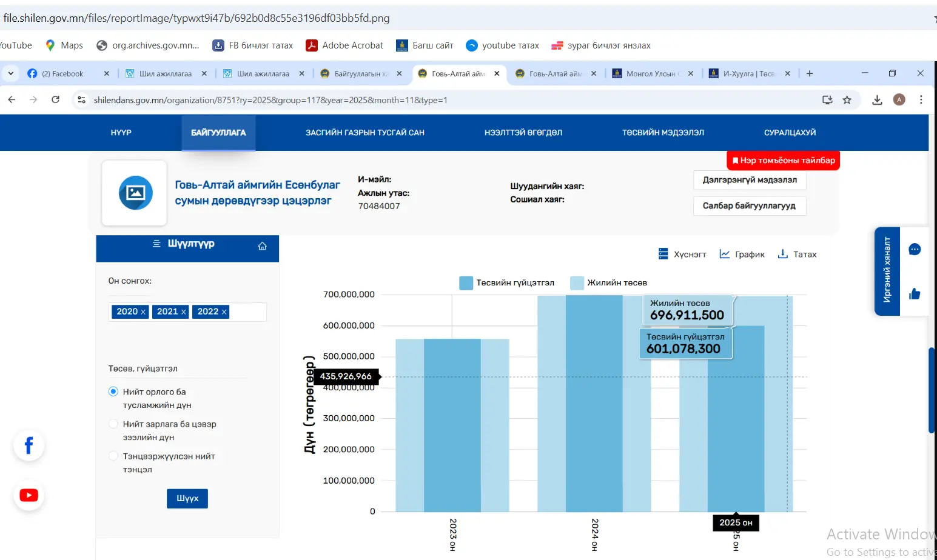Toggle Төсвийн гүйцэтгэл legend color swatch
Viewport: 937px width, 560px height.
coord(466,283)
